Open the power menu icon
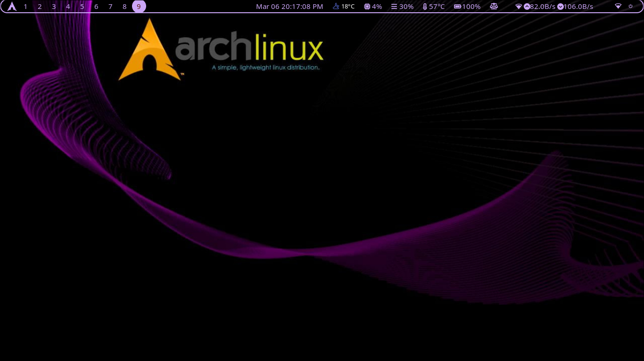This screenshot has height=361, width=644. (631, 6)
